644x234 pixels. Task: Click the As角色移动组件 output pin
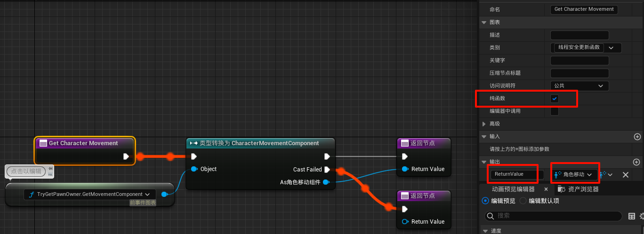pos(326,182)
